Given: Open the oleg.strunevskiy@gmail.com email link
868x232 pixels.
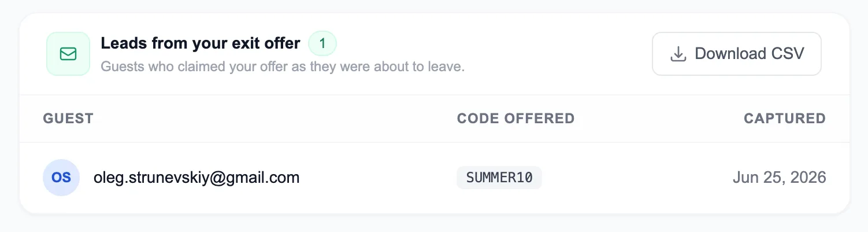Looking at the screenshot, I should pyautogui.click(x=196, y=178).
